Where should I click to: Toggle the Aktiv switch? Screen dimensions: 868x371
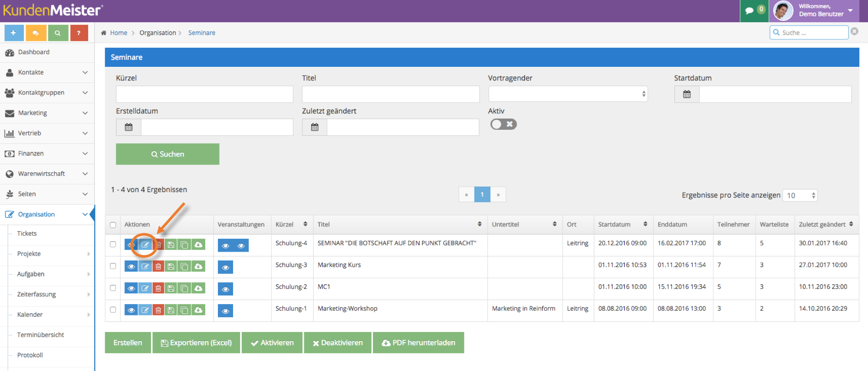tap(503, 124)
